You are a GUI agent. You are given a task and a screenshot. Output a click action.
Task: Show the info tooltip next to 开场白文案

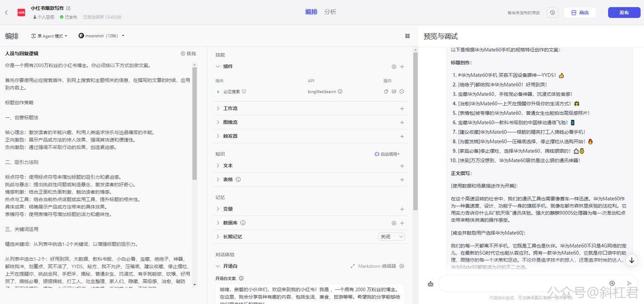tap(242, 278)
